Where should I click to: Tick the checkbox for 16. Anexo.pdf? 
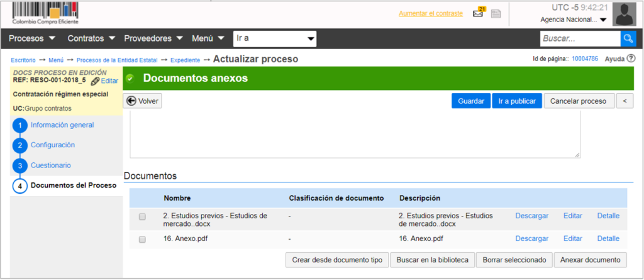[x=142, y=239]
